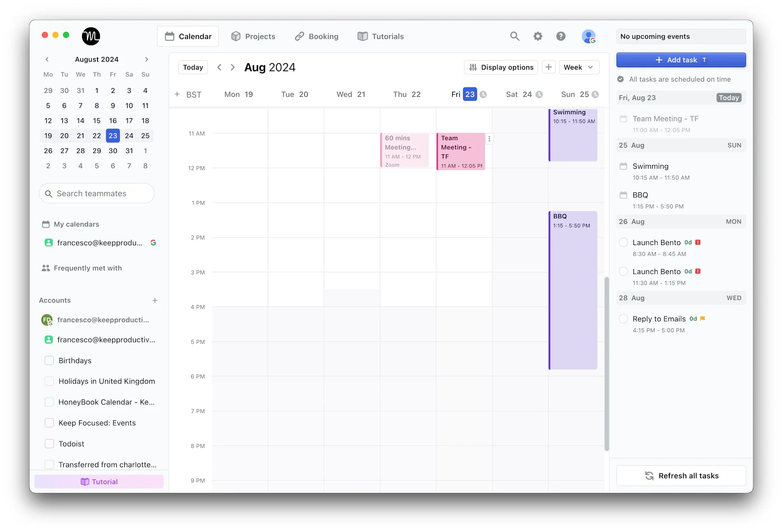Check Holidays in United Kingdom calendar
The height and width of the screenshot is (532, 783).
point(49,381)
